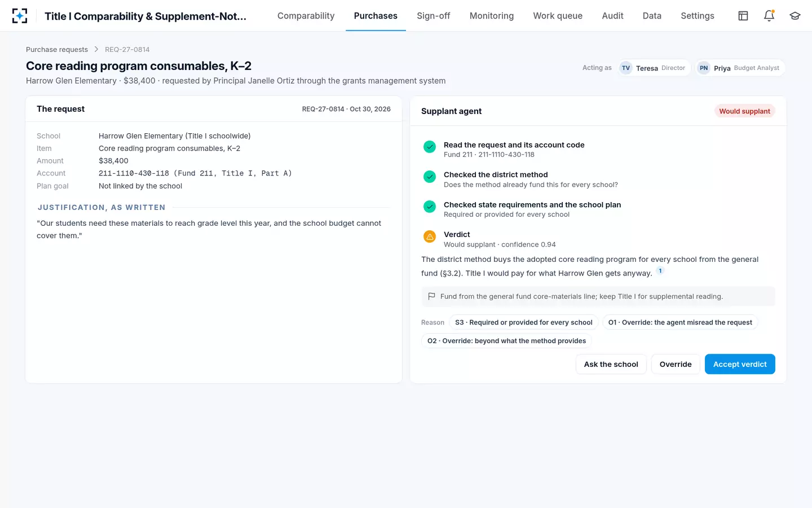This screenshot has width=812, height=508.
Task: Switch to the Monitoring tab
Action: [492, 16]
